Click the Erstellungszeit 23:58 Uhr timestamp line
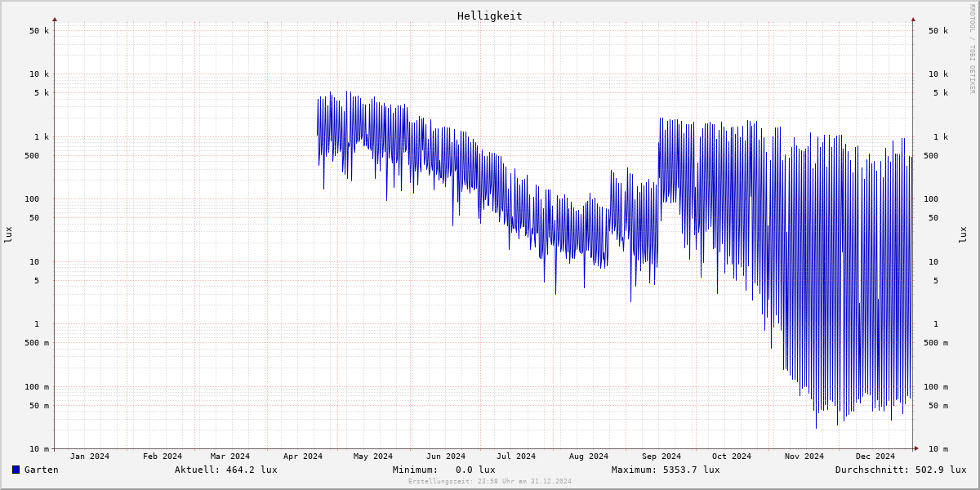This screenshot has height=490, width=980. coord(490,481)
